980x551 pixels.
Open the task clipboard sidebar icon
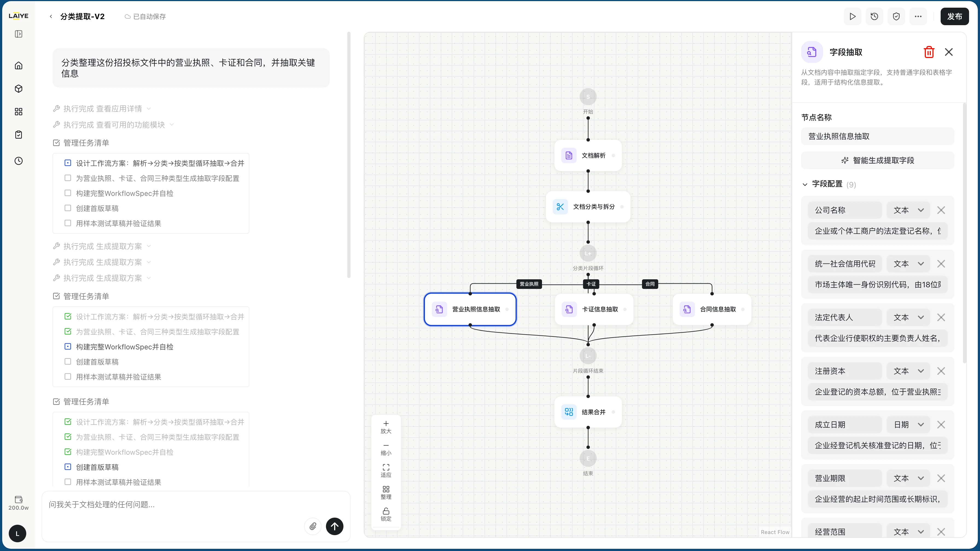pos(18,135)
